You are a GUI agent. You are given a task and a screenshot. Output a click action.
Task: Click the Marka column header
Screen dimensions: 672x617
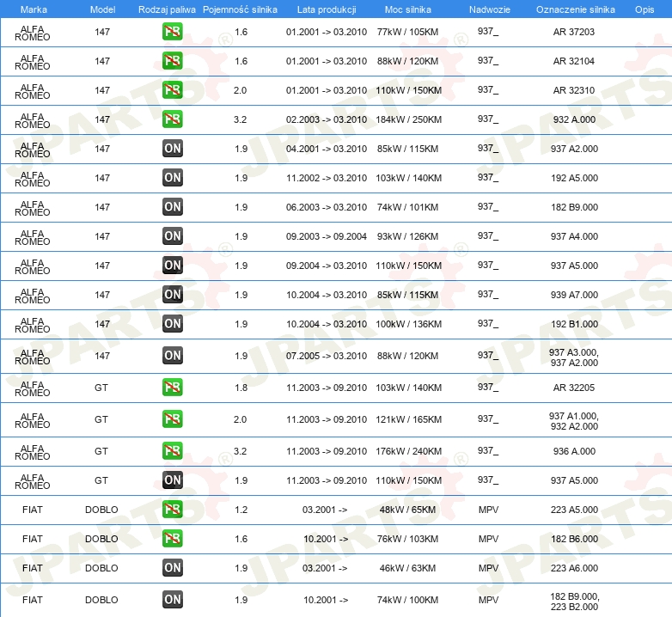(x=34, y=9)
